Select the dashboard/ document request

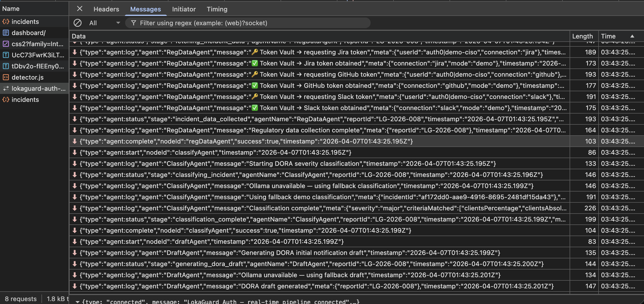[x=28, y=33]
